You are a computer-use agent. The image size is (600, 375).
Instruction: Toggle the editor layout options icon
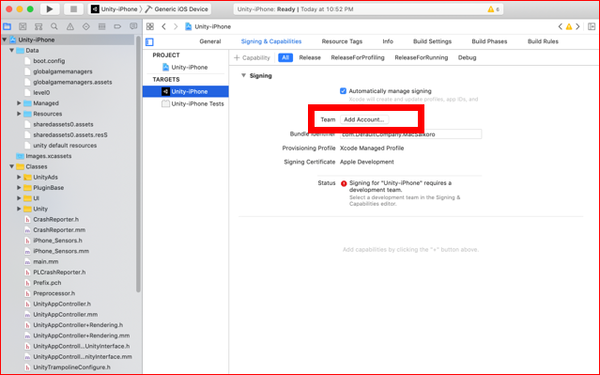[592, 26]
